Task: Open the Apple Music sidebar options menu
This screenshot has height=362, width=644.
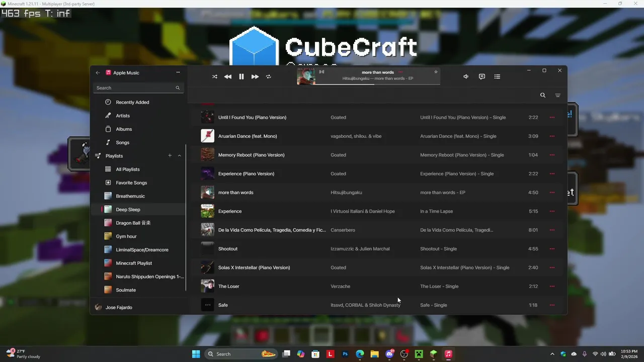Action: [178, 72]
